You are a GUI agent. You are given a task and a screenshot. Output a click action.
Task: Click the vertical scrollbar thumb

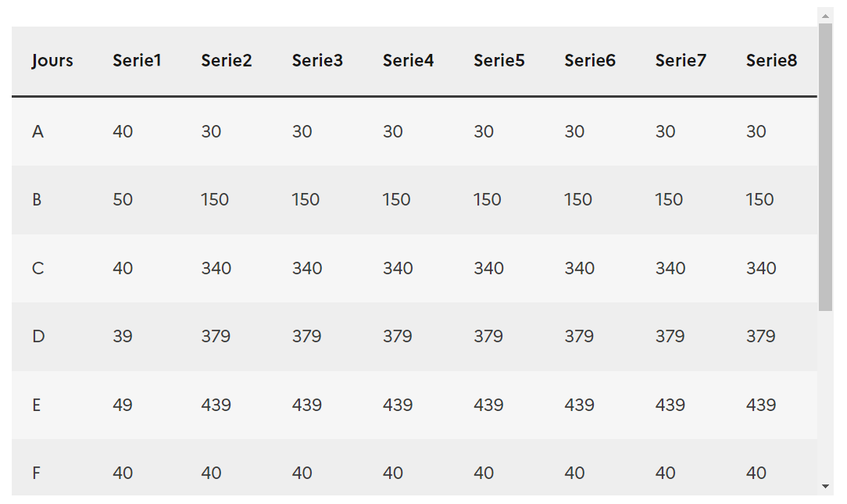pos(825,167)
